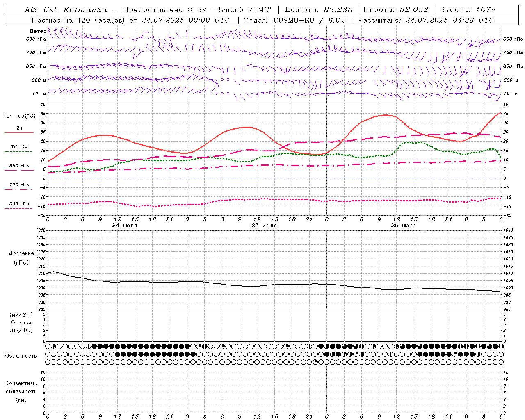525x420 pixels.
Task: Select the 25 июля date label
Action: [264, 226]
